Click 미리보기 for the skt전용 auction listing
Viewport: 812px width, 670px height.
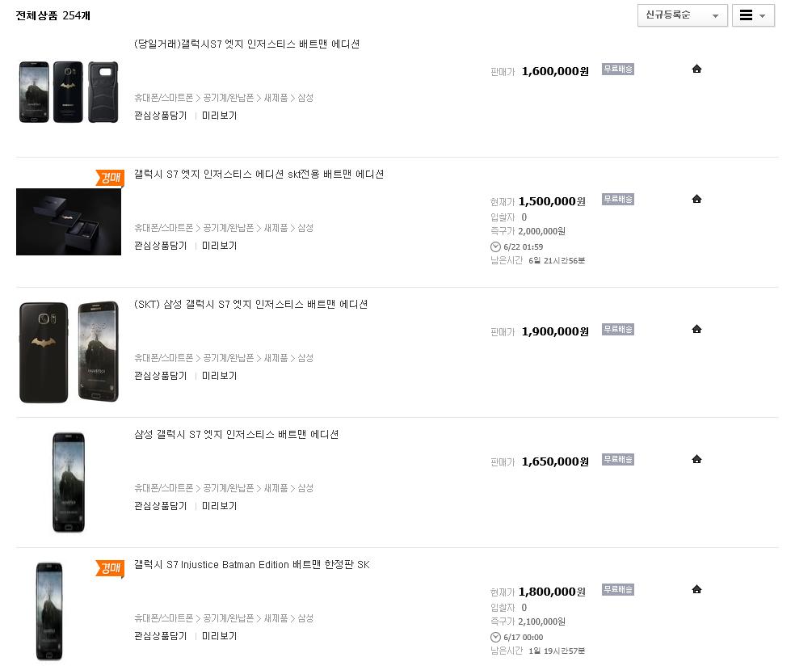[220, 246]
